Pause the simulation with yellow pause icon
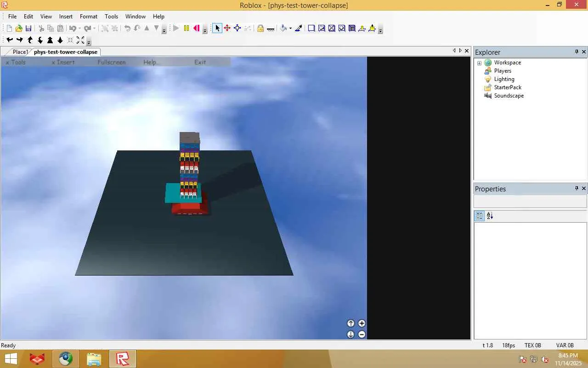 (187, 29)
